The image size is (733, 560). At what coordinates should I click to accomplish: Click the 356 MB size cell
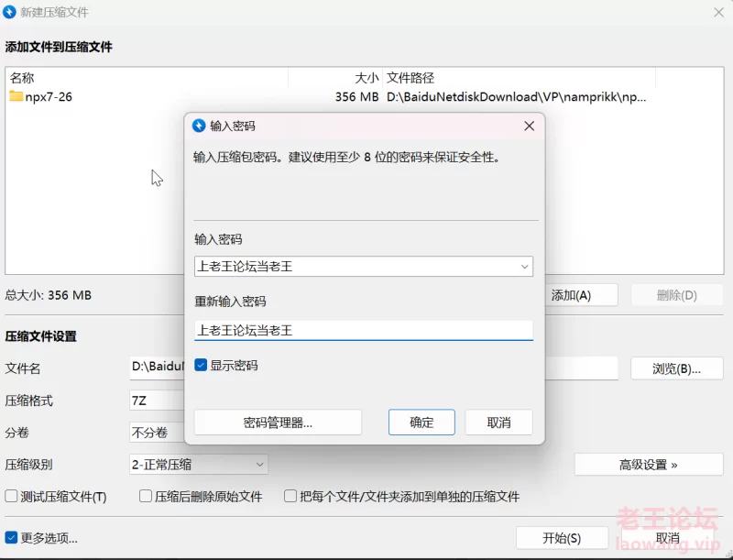coord(356,97)
